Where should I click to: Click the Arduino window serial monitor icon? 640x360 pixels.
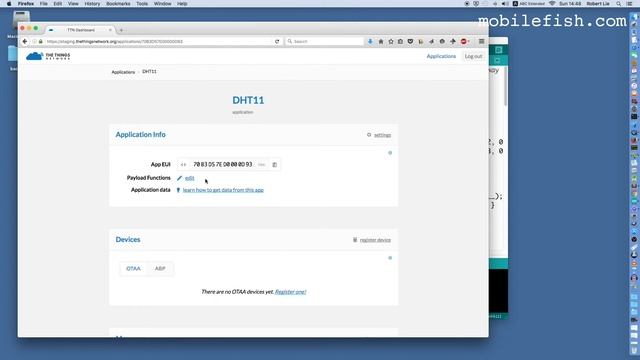(498, 50)
